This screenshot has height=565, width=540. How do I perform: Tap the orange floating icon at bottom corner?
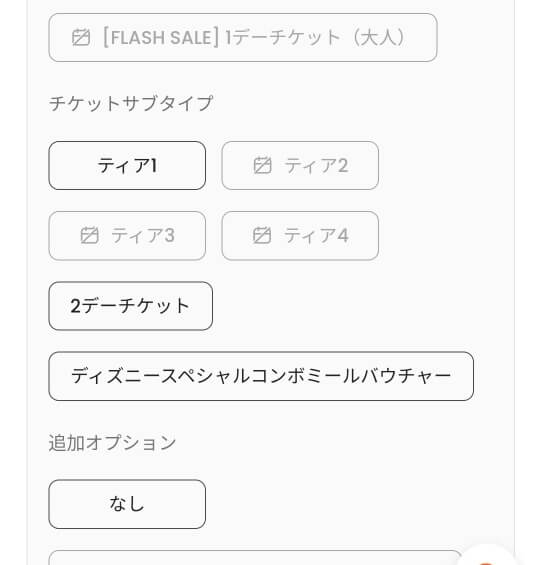[x=486, y=559]
